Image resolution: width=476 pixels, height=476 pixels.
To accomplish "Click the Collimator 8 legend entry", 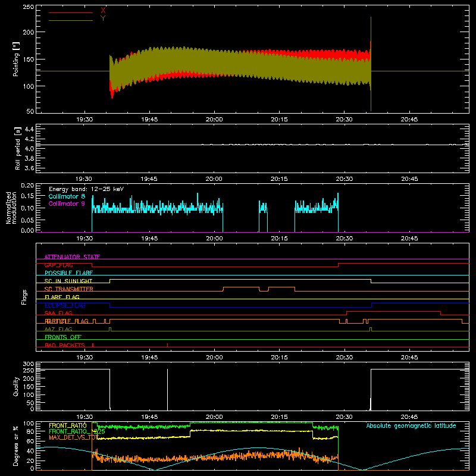I will [x=67, y=196].
